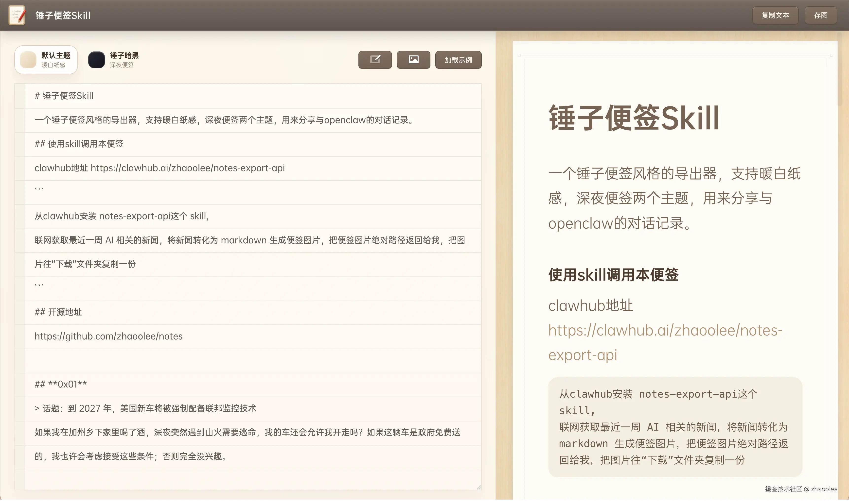Click the 复制文本 button in the header

coord(775,15)
